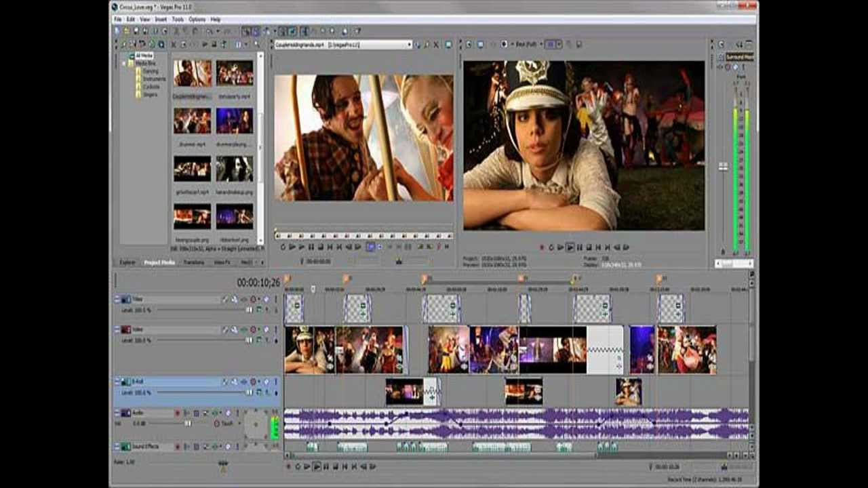Click the 00:00:10;26 timecode display
868x488 pixels.
click(x=258, y=282)
